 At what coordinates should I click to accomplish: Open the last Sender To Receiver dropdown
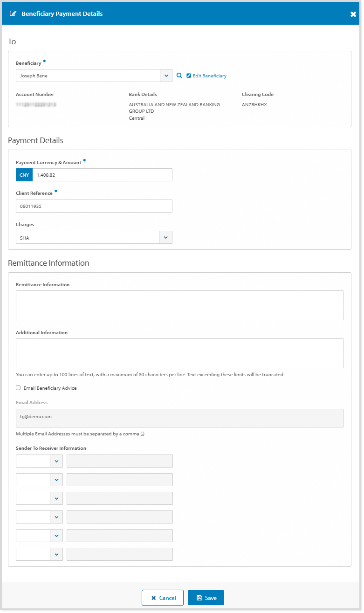tap(56, 554)
